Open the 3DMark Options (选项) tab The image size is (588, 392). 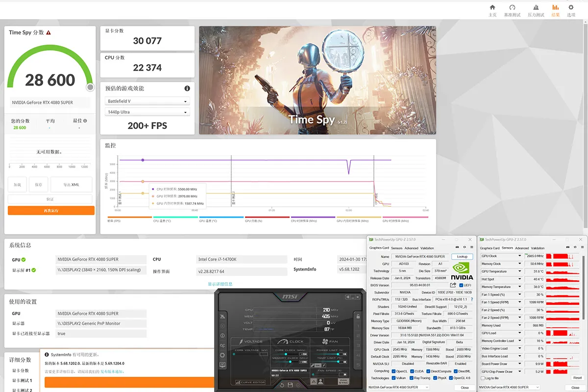point(571,10)
